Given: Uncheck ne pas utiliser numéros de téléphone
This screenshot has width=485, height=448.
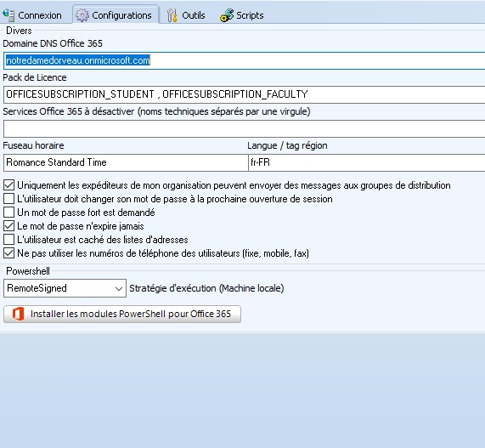Looking at the screenshot, I should click(9, 253).
